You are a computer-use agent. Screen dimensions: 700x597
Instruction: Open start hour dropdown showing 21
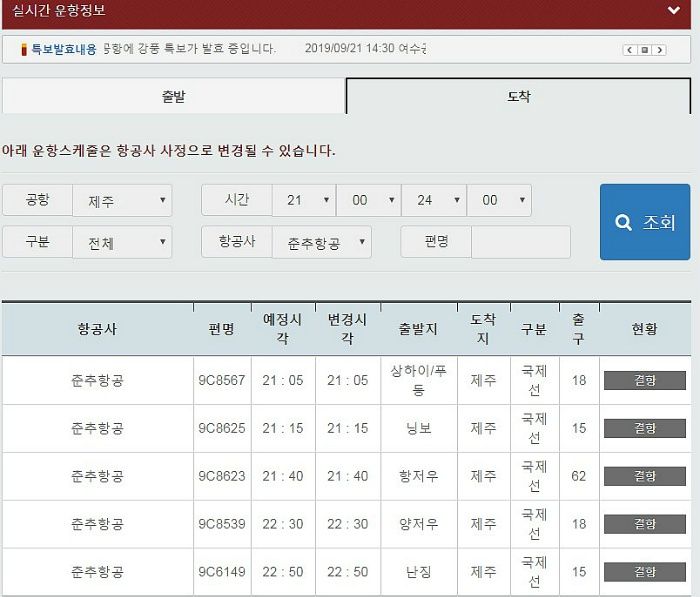[x=304, y=200]
